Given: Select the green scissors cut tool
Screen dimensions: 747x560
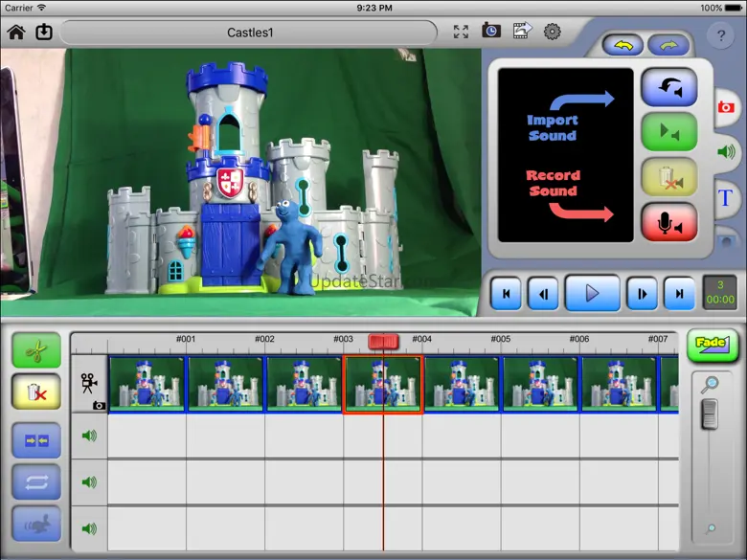Looking at the screenshot, I should (x=36, y=351).
